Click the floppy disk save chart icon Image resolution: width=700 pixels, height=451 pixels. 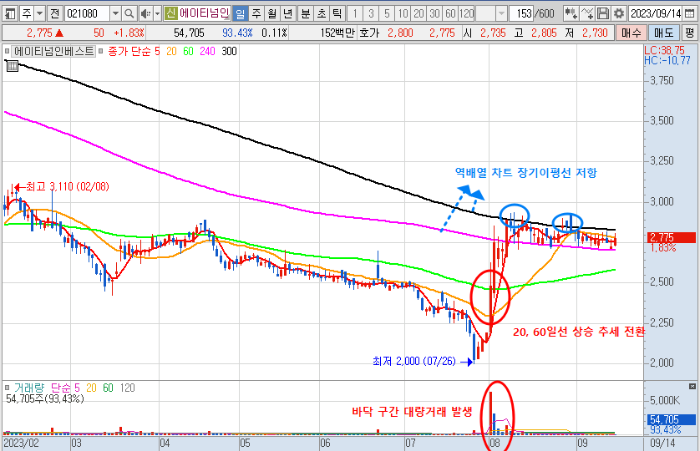603,14
